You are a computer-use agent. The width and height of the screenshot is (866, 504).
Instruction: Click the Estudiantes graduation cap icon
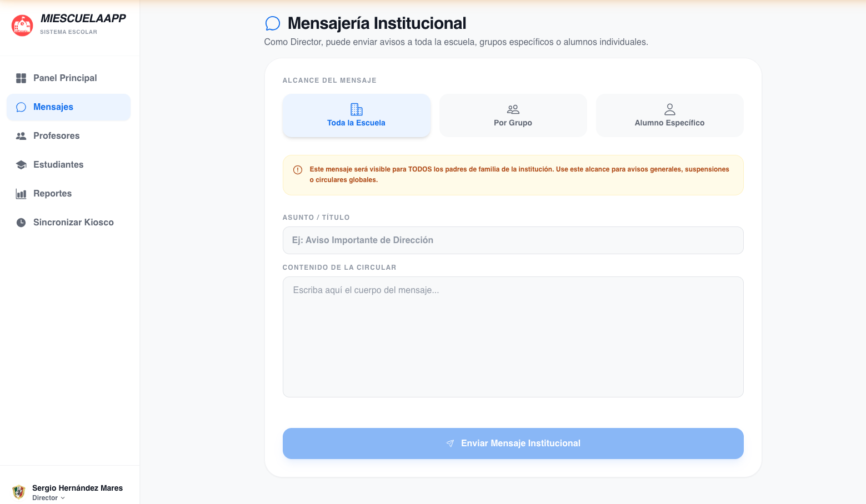[x=21, y=165]
